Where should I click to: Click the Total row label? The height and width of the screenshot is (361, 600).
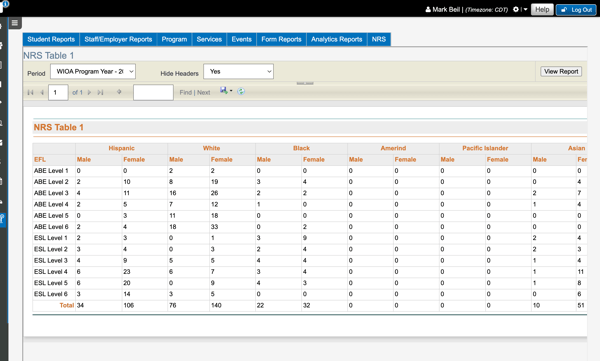67,305
